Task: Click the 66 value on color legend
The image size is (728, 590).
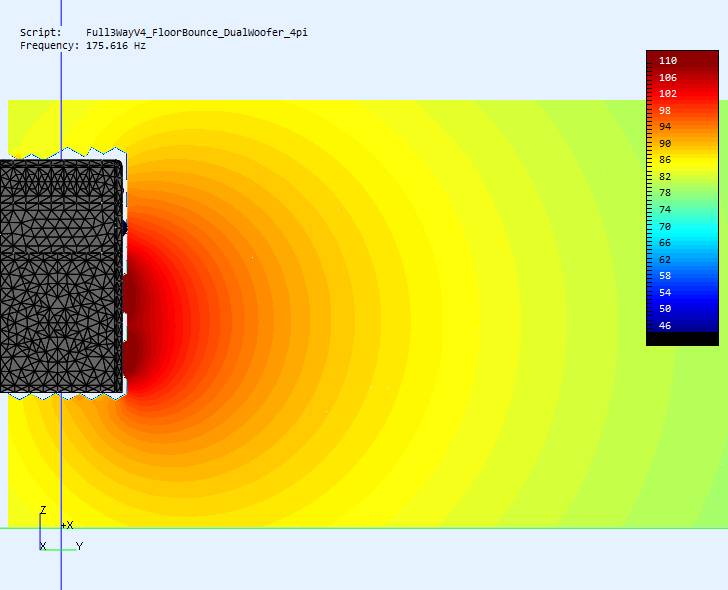Action: coord(665,242)
